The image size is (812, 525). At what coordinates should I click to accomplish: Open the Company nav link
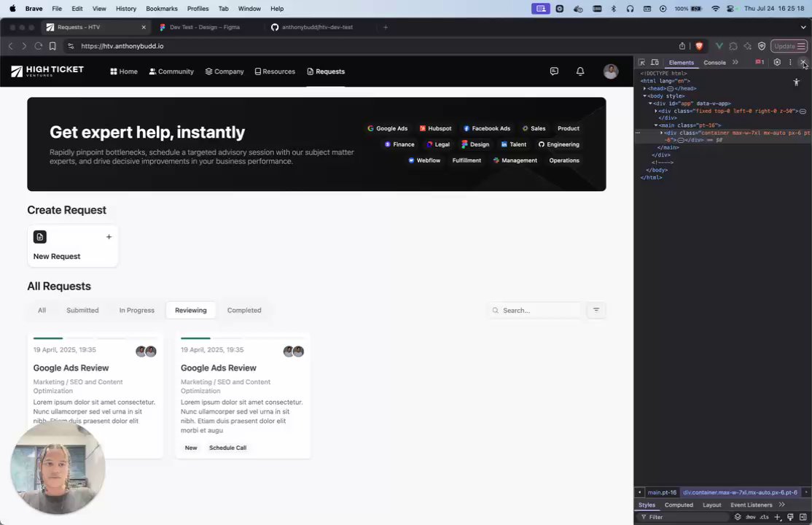tap(225, 71)
